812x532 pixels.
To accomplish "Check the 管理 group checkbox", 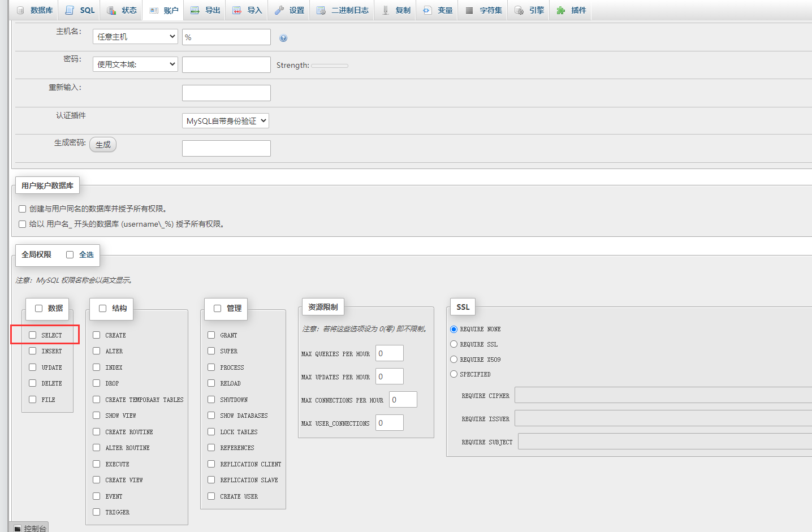I will click(218, 309).
